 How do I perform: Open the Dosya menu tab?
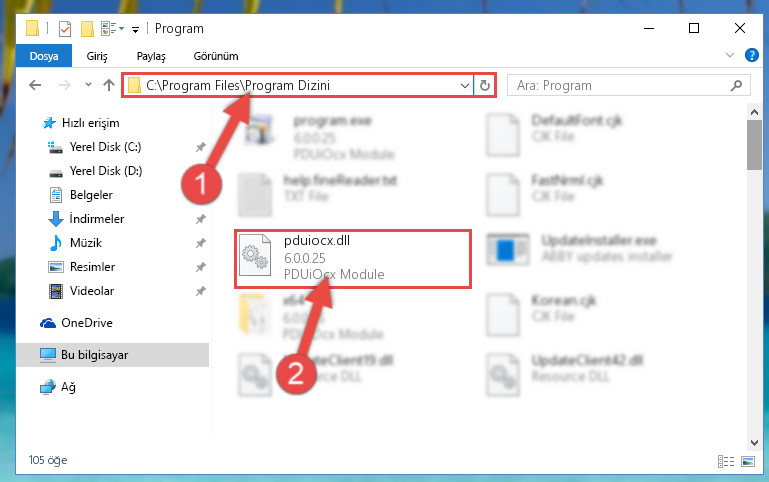click(44, 56)
